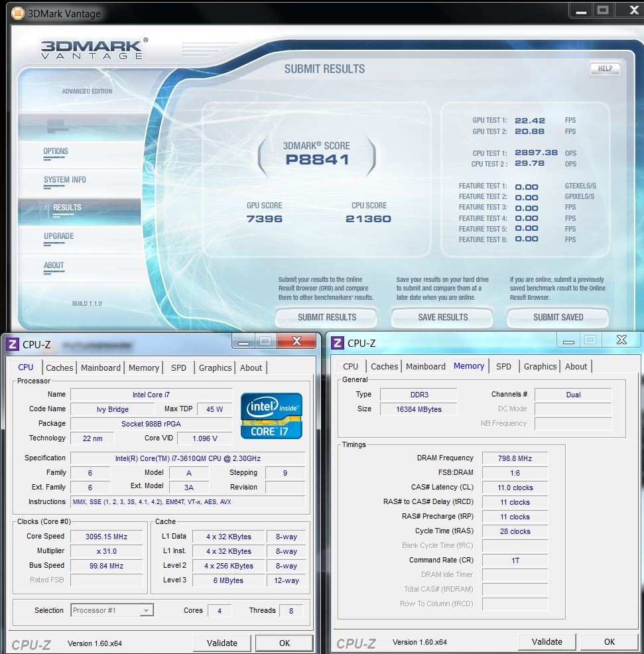Click Validate in the left CPU-Z window
Screen dimensions: 644x654
click(x=222, y=643)
